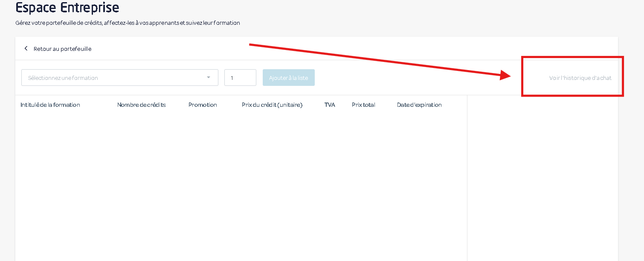Open Voir l'historique d'achat link

pos(580,78)
